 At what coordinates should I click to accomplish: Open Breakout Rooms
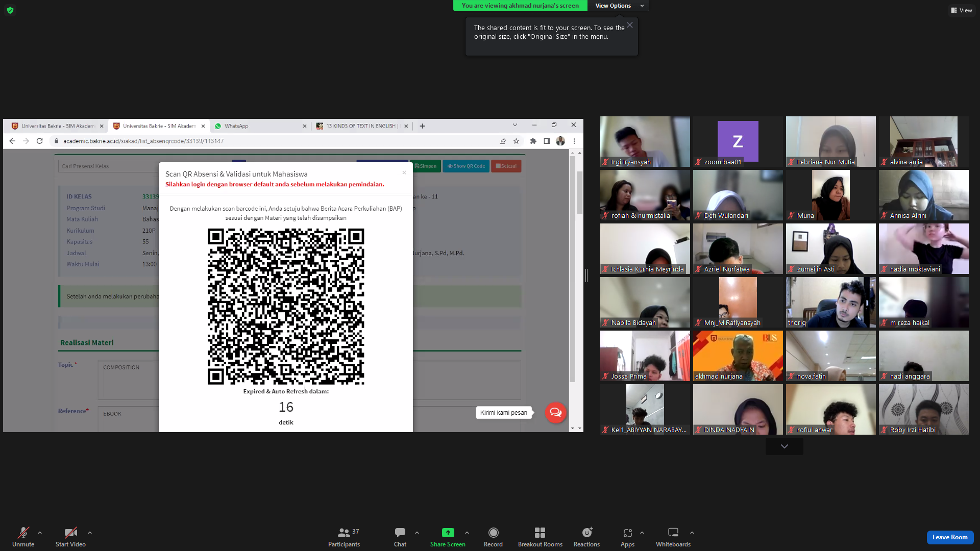coord(540,537)
